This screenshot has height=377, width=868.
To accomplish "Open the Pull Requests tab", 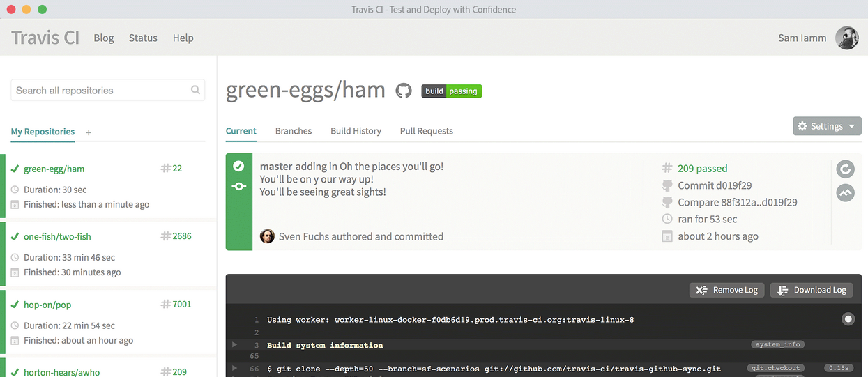I will 427,131.
